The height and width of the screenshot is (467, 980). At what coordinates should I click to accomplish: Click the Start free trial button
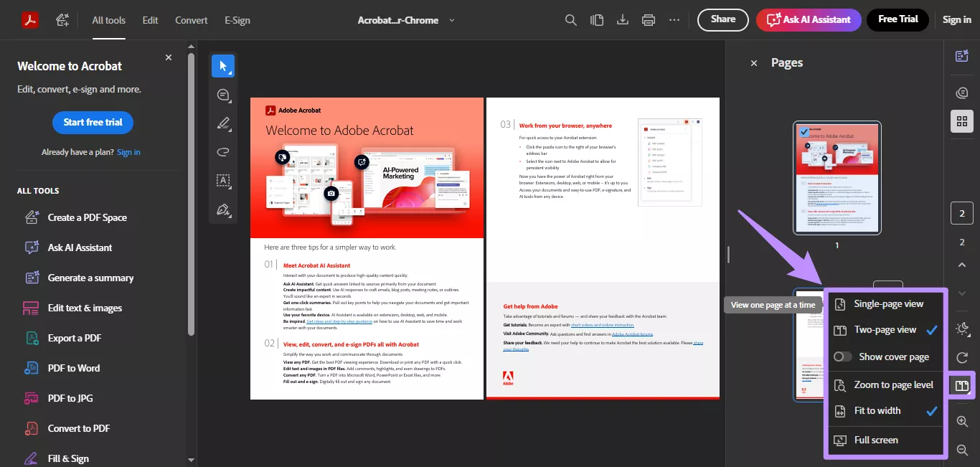93,122
